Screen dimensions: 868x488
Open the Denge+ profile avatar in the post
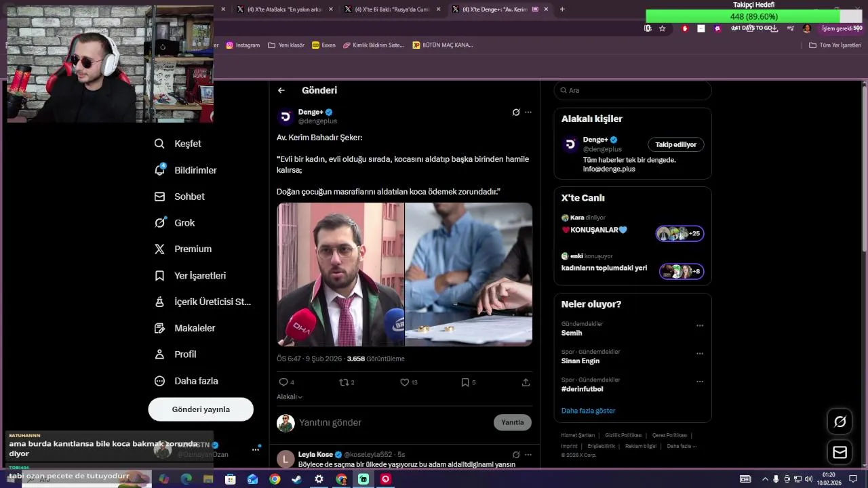click(285, 117)
